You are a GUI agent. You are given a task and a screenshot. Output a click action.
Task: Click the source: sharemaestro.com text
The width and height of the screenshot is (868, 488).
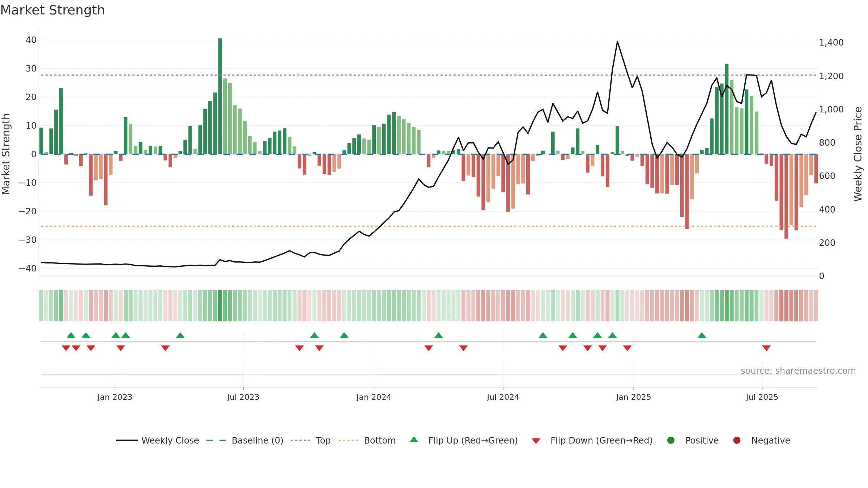(x=798, y=371)
